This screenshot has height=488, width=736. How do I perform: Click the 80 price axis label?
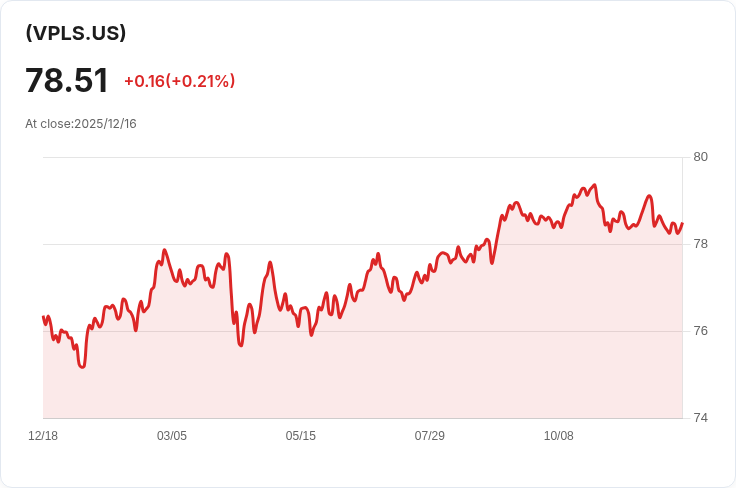pyautogui.click(x=700, y=157)
